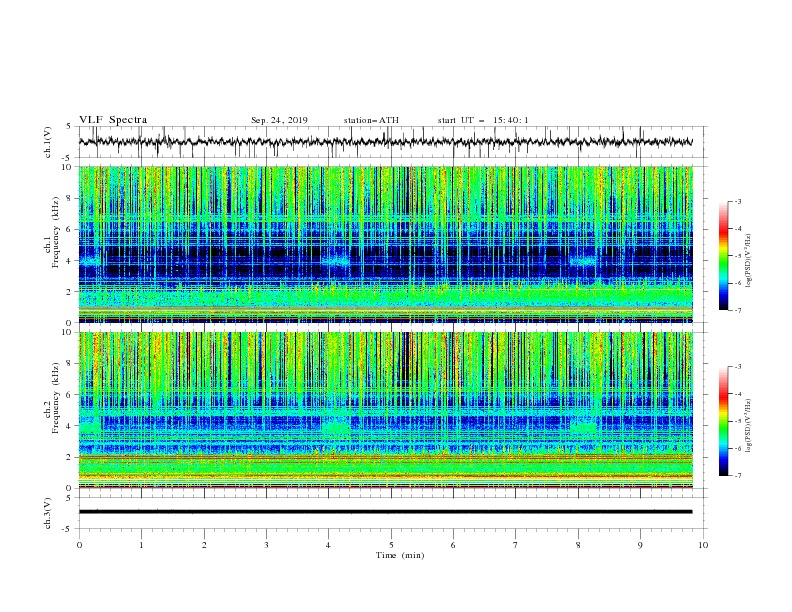Image resolution: width=792 pixels, height=612 pixels.
Task: Click the ch.3(V) axis "-5" tick label
Action: (68, 529)
